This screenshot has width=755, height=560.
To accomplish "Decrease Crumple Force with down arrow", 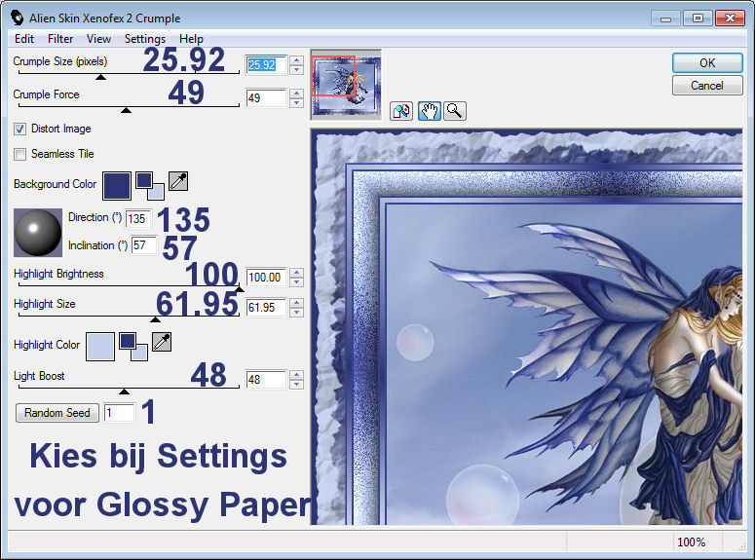I will [x=296, y=103].
